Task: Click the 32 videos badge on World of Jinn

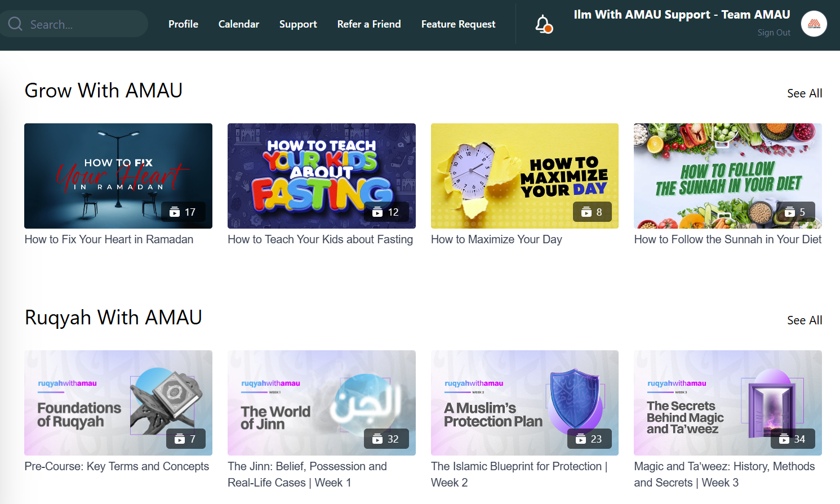Action: pyautogui.click(x=386, y=439)
